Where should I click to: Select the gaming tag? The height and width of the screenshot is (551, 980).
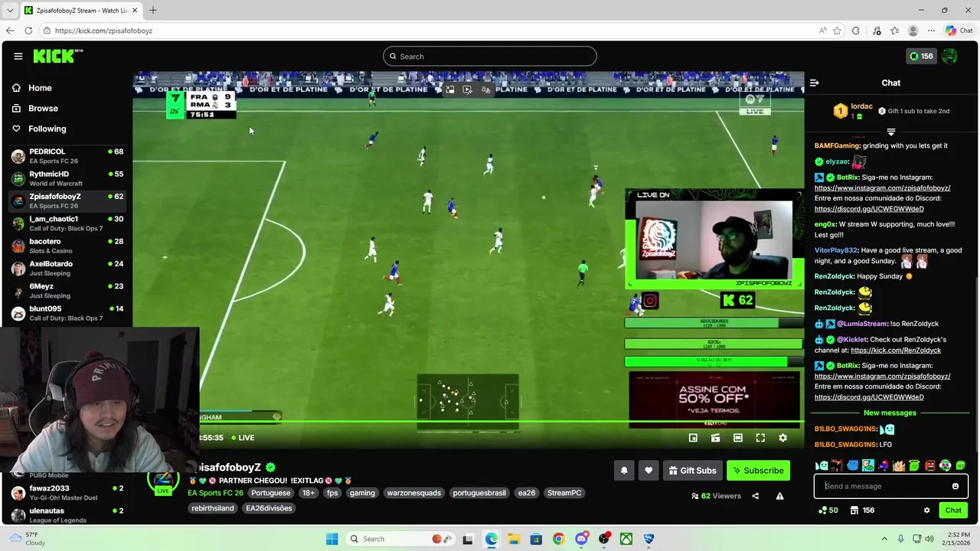pos(362,493)
